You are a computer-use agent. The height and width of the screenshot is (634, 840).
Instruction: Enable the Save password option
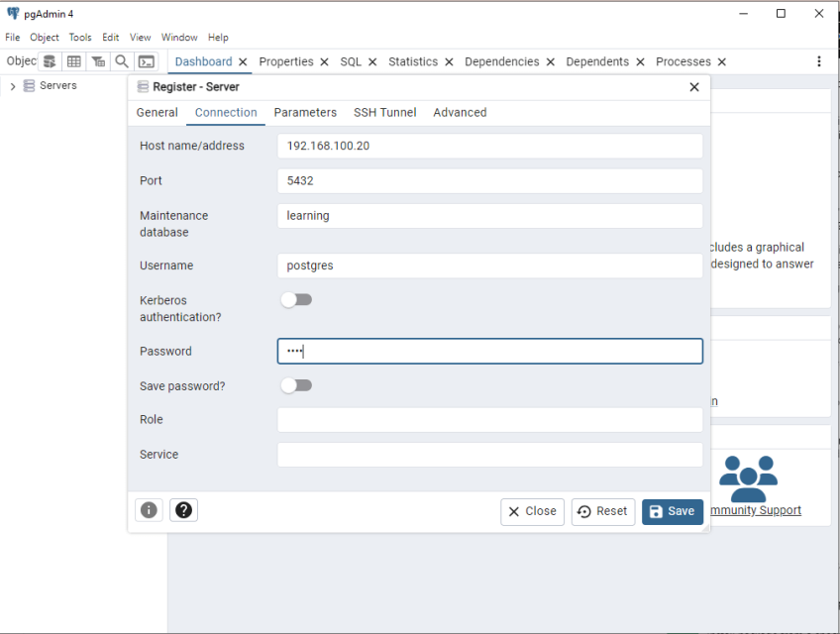pyautogui.click(x=296, y=385)
